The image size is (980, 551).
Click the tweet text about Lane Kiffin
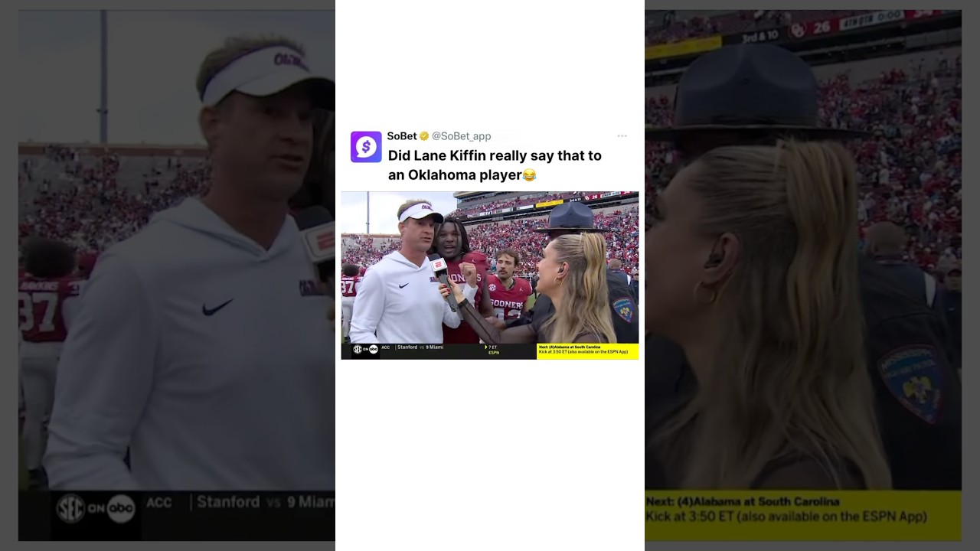(495, 165)
